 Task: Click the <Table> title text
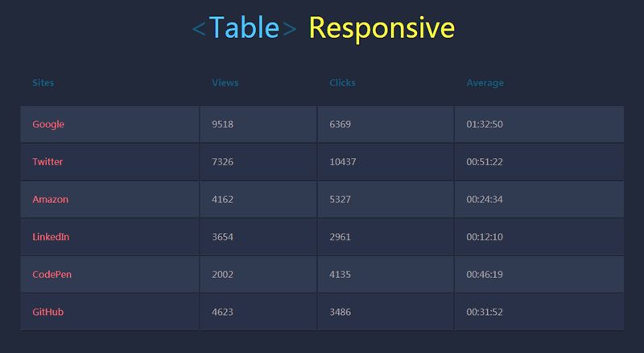click(245, 28)
